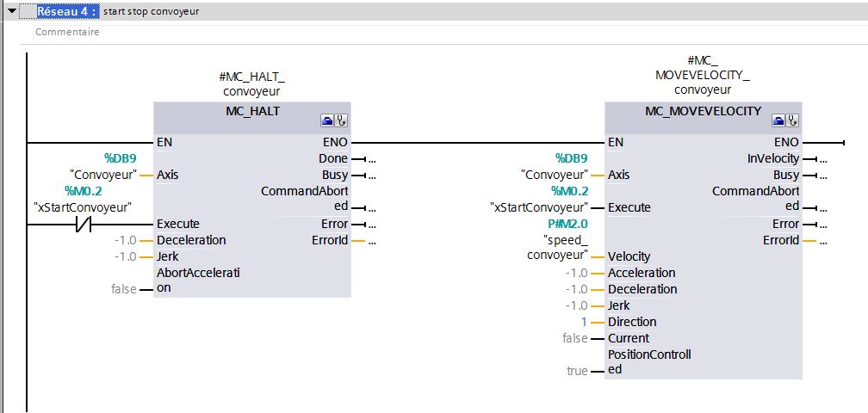Image resolution: width=868 pixels, height=413 pixels.
Task: Select the Réseau 4 network title
Action: pyautogui.click(x=66, y=12)
